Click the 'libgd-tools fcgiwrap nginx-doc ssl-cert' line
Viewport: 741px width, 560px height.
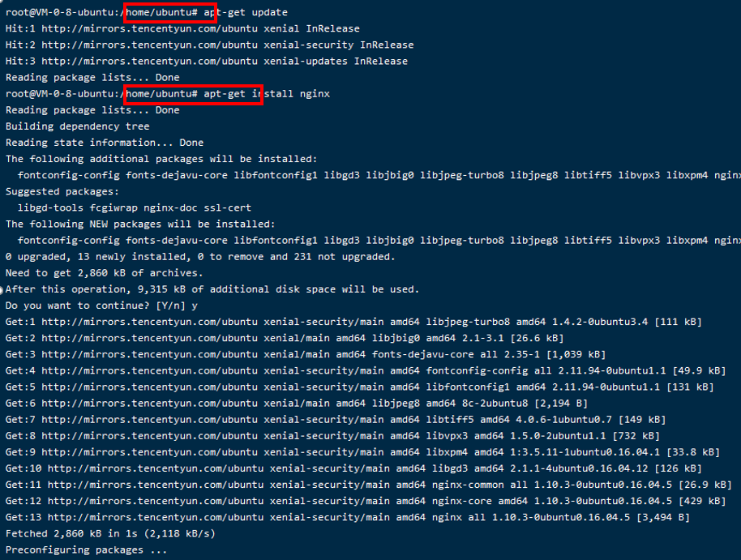tap(135, 207)
